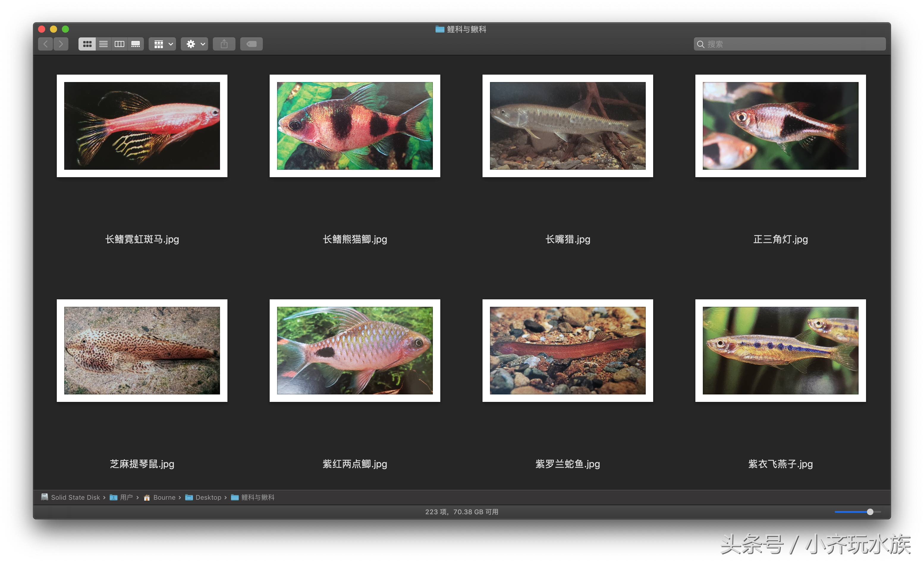The image size is (924, 563).
Task: Select the 紫罗兰蛇鱼.jpg thumbnail image
Action: coord(568,350)
